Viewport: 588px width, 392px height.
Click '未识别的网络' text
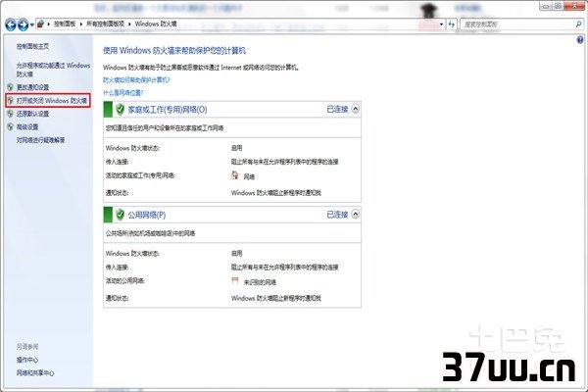(x=260, y=282)
